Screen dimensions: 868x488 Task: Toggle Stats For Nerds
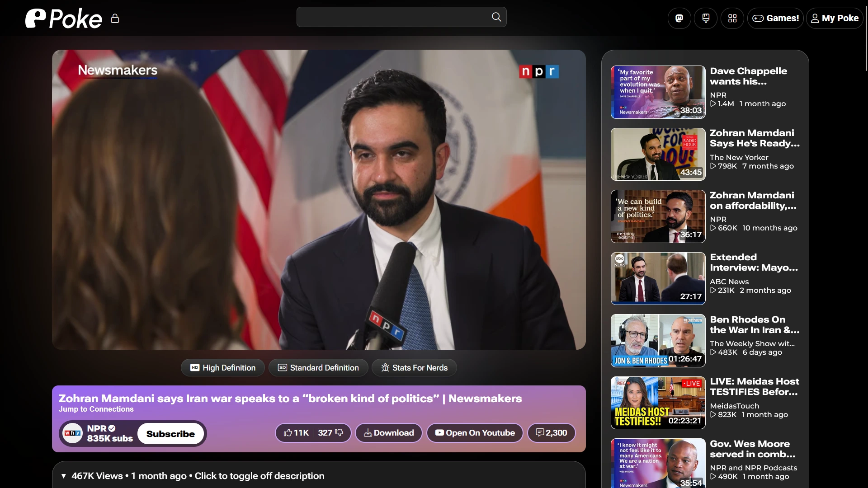point(414,368)
